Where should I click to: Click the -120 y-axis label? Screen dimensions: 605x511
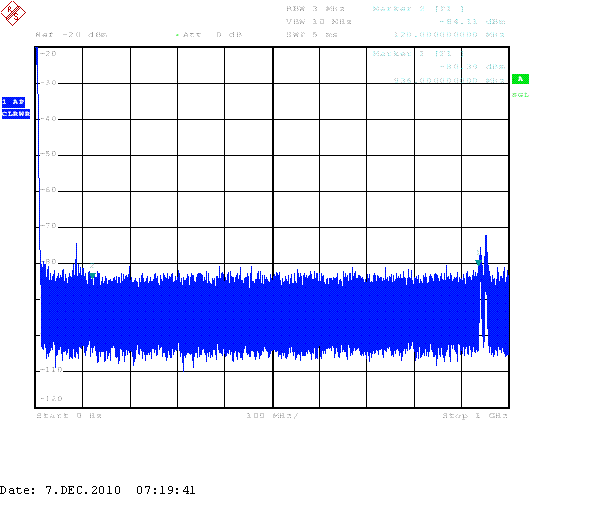52,398
